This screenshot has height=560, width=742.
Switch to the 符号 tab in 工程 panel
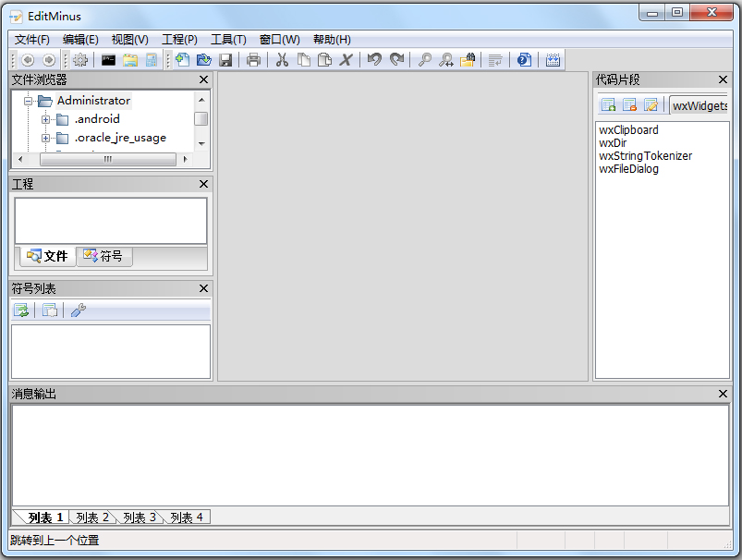pos(103,256)
